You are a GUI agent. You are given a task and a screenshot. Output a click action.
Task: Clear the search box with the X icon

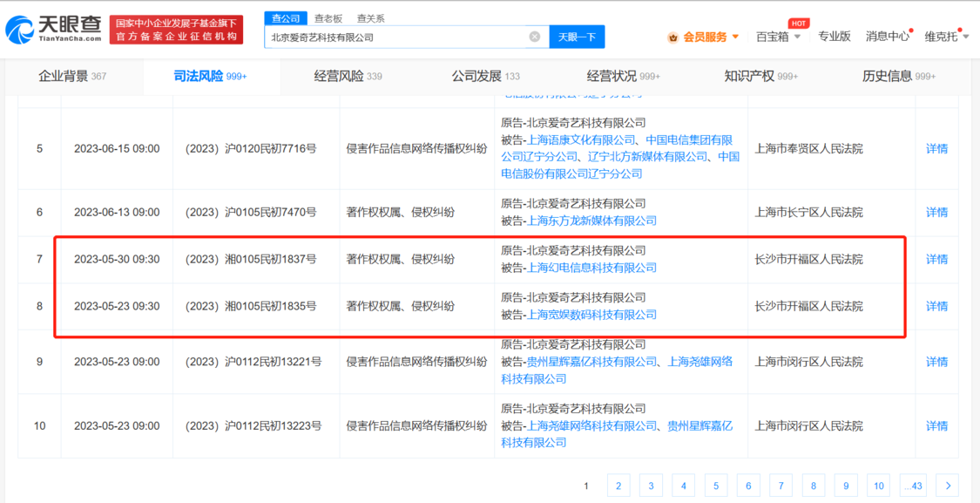click(x=534, y=37)
